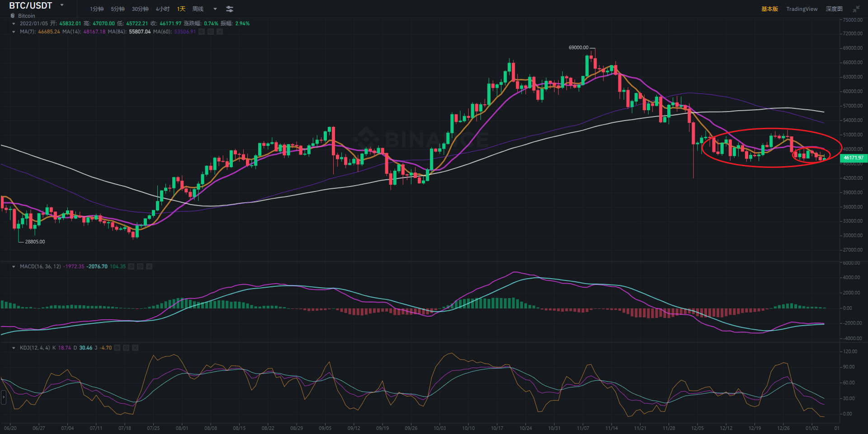Open MA indicator settings gear
Screen dimensions: 868x434
(211, 32)
